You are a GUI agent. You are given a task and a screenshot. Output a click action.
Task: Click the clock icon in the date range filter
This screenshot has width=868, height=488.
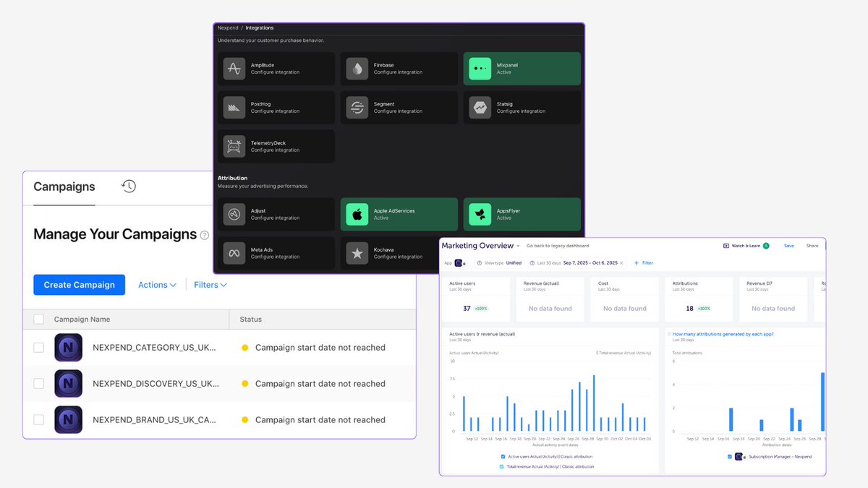(532, 263)
